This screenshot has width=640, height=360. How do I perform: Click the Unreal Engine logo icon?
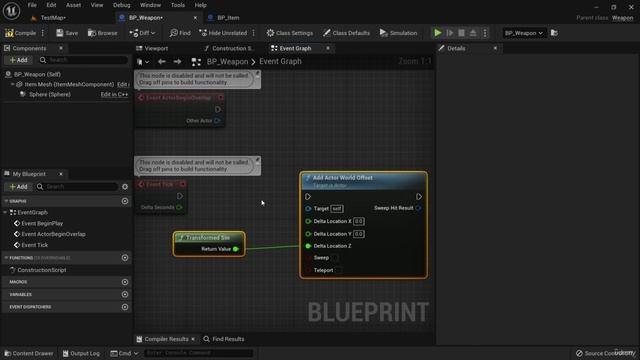point(11,10)
